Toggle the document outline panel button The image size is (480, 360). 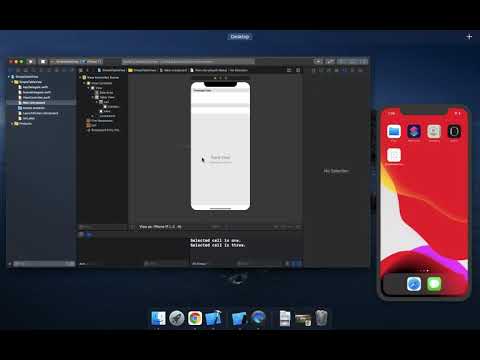pos(132,227)
